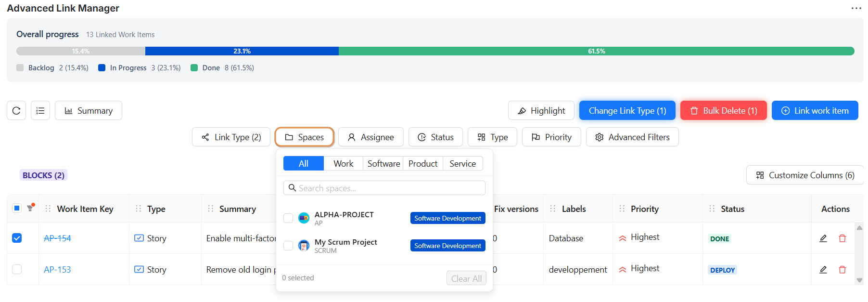Select the All spaces tab
This screenshot has width=868, height=302.
click(304, 164)
